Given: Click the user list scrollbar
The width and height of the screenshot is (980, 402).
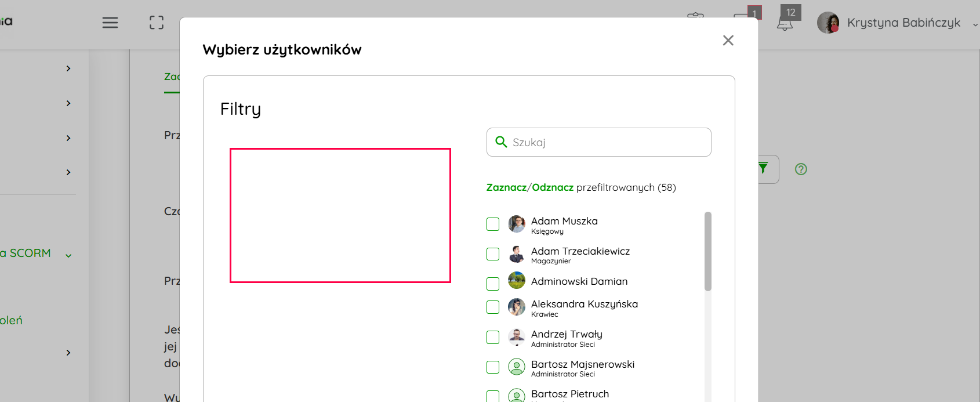Looking at the screenshot, I should pos(707,251).
